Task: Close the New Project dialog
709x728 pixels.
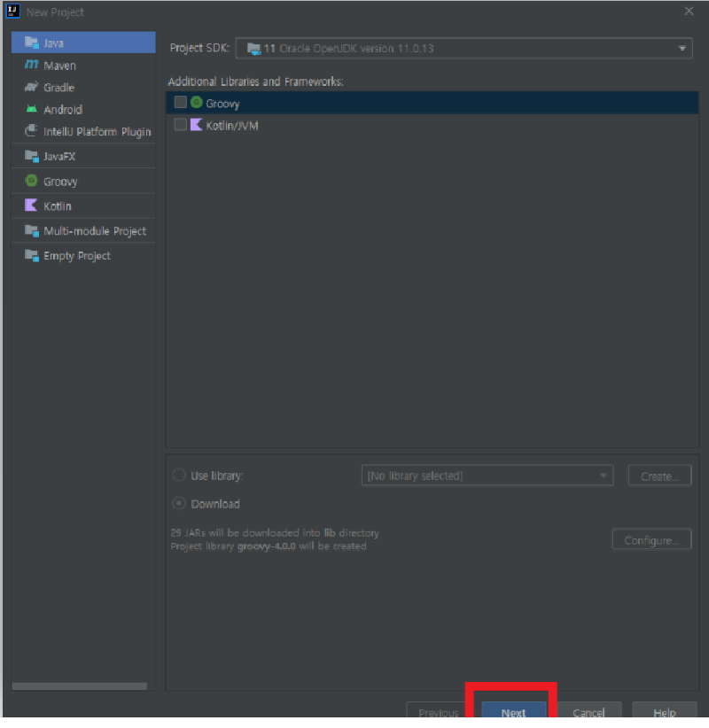Action: tap(689, 12)
